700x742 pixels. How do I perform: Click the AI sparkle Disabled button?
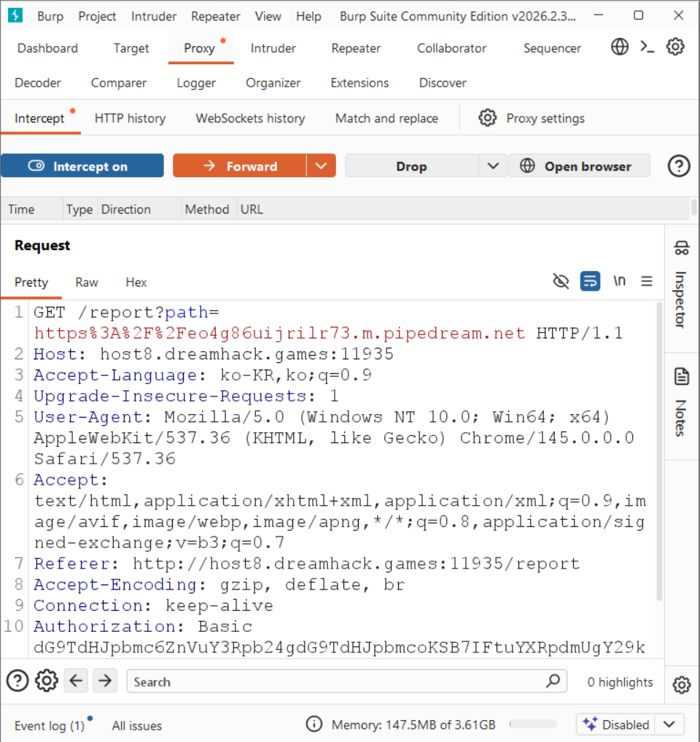click(x=615, y=724)
